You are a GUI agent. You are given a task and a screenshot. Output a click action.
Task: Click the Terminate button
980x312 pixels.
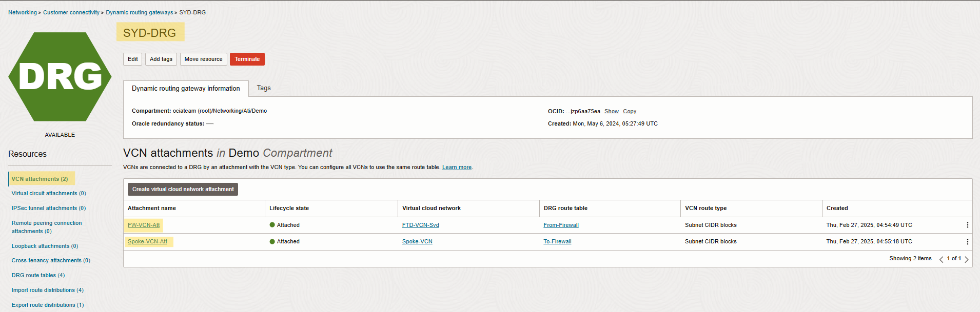click(247, 59)
